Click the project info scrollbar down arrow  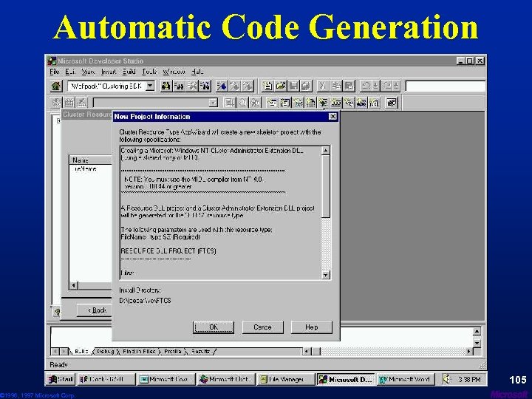click(325, 275)
